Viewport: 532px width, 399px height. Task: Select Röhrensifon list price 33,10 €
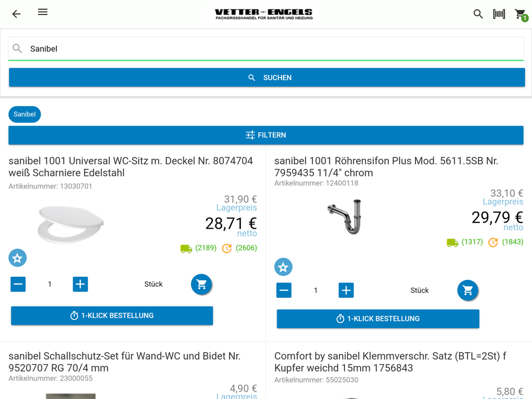pyautogui.click(x=506, y=193)
